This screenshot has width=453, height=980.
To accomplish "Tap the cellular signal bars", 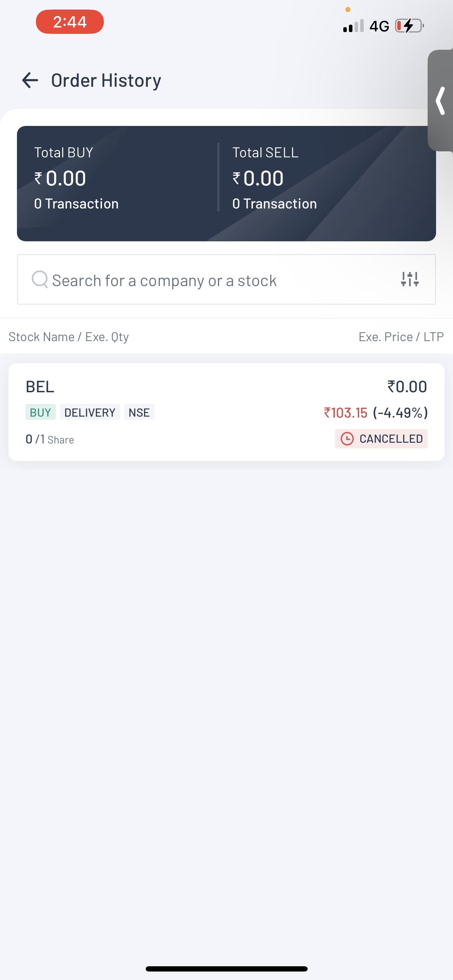I will 354,26.
